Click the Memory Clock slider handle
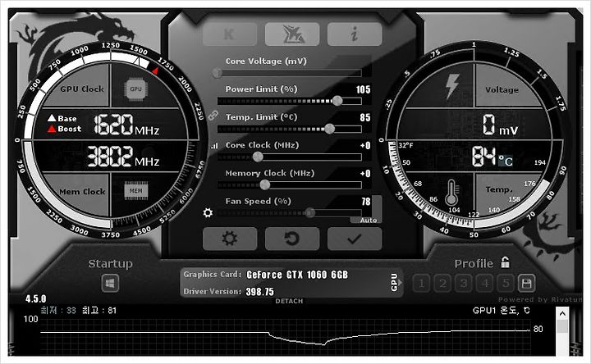This screenshot has height=364, width=591. click(265, 184)
